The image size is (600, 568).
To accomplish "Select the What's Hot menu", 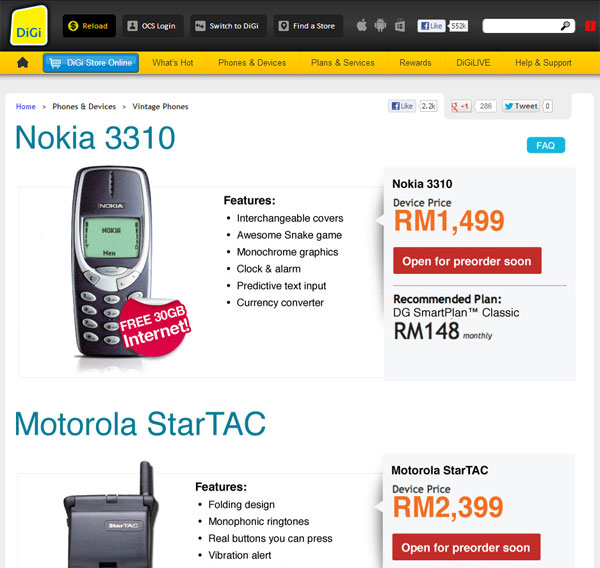I will (x=173, y=63).
